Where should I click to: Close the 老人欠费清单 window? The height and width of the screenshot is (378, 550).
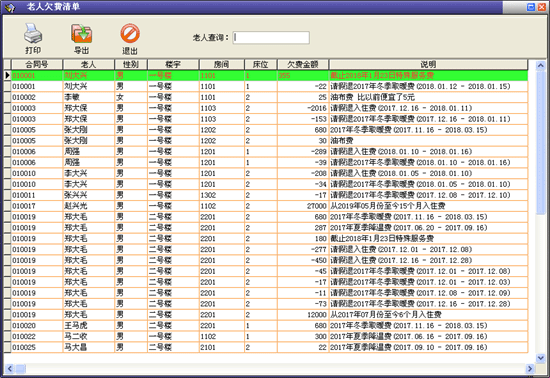click(x=542, y=7)
